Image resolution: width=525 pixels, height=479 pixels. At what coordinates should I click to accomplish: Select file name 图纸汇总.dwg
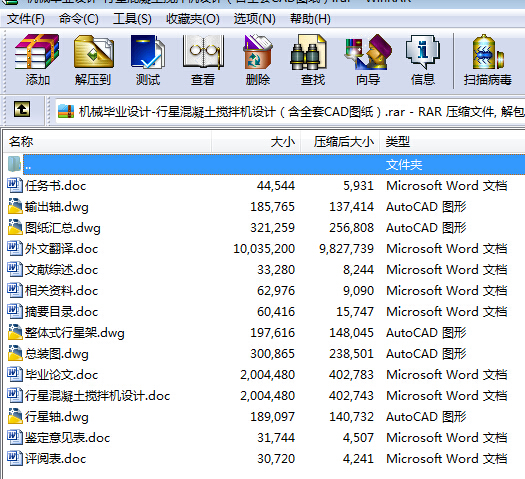63,228
